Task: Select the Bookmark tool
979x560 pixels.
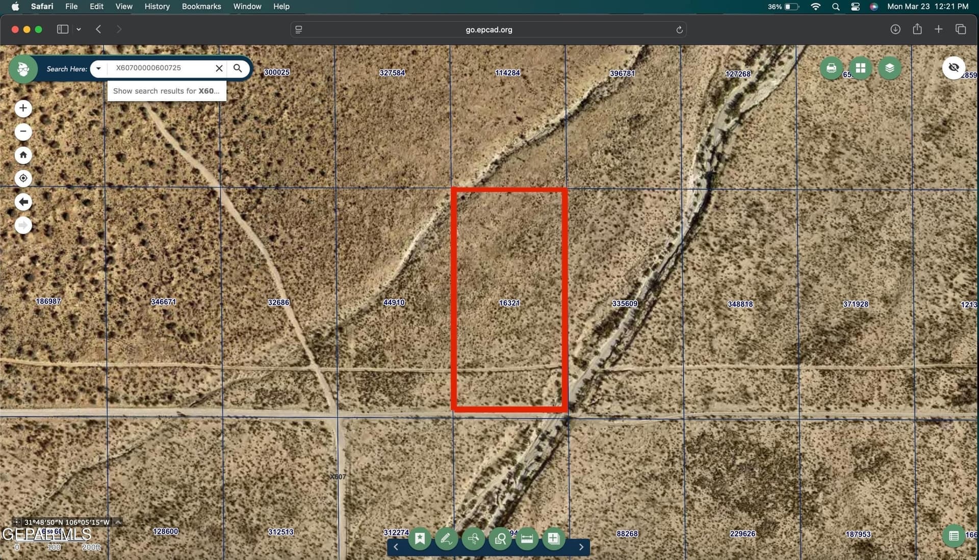Action: (x=420, y=538)
